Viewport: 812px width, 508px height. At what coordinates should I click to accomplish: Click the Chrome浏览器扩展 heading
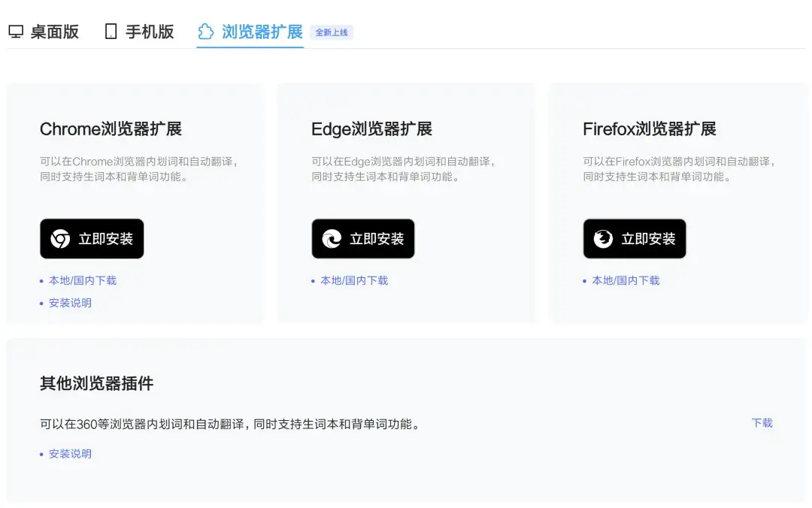pos(111,129)
